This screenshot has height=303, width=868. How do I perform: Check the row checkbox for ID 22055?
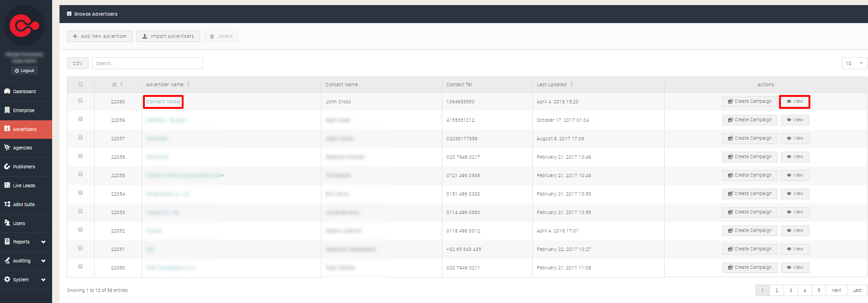81,174
